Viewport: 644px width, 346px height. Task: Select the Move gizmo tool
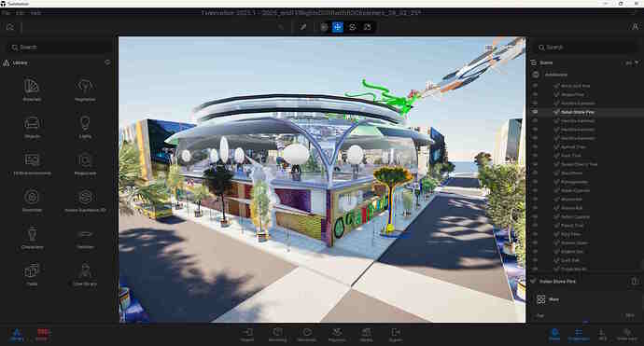pos(338,27)
